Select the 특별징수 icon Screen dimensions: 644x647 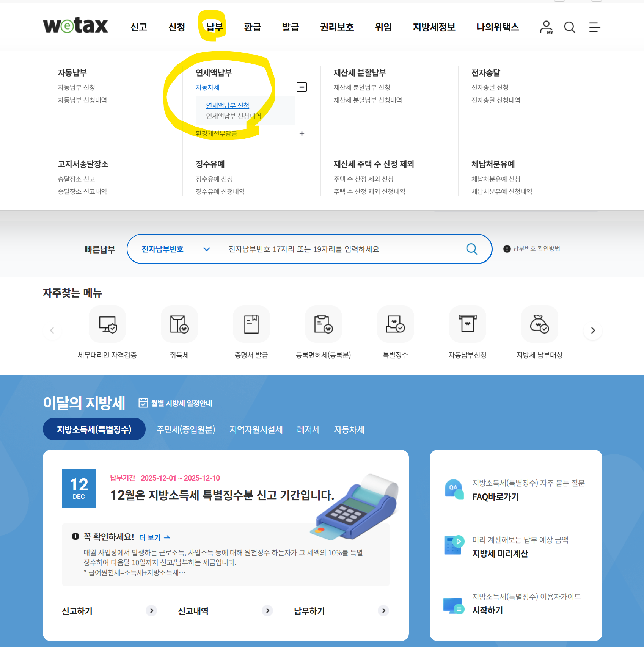tap(395, 324)
